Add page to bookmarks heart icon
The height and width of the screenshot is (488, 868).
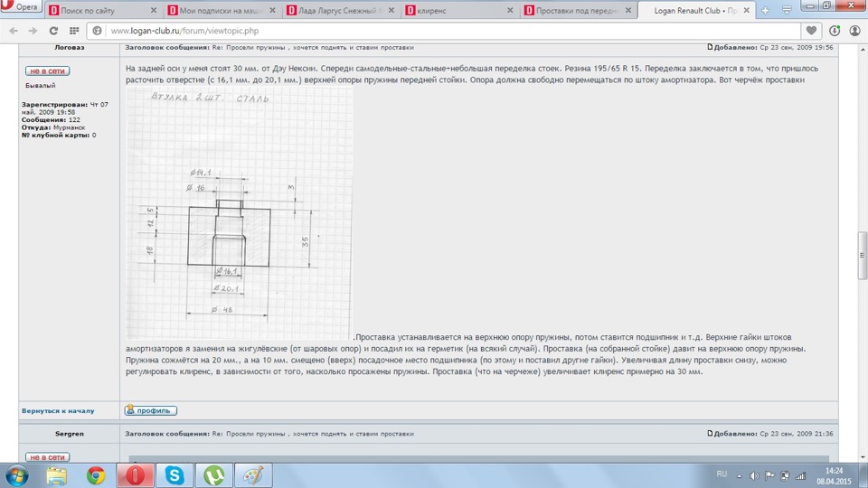[x=811, y=31]
